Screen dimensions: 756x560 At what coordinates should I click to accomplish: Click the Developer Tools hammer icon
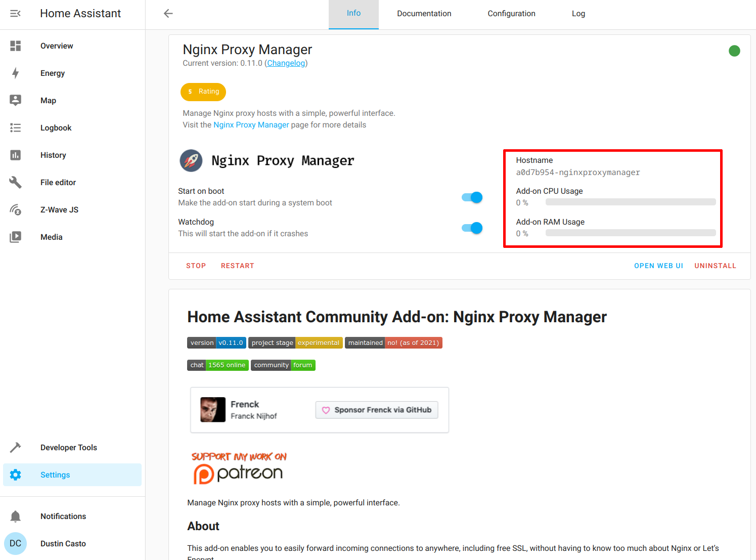click(16, 448)
